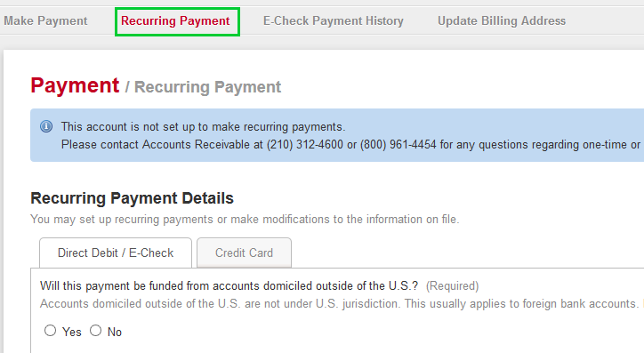The height and width of the screenshot is (353, 644).
Task: Select the No radio button
Action: click(x=96, y=331)
